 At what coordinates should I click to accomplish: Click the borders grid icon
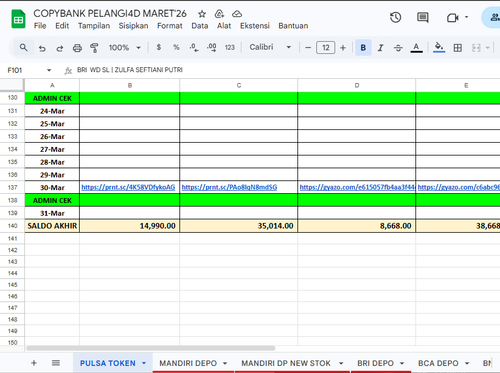pyautogui.click(x=458, y=48)
